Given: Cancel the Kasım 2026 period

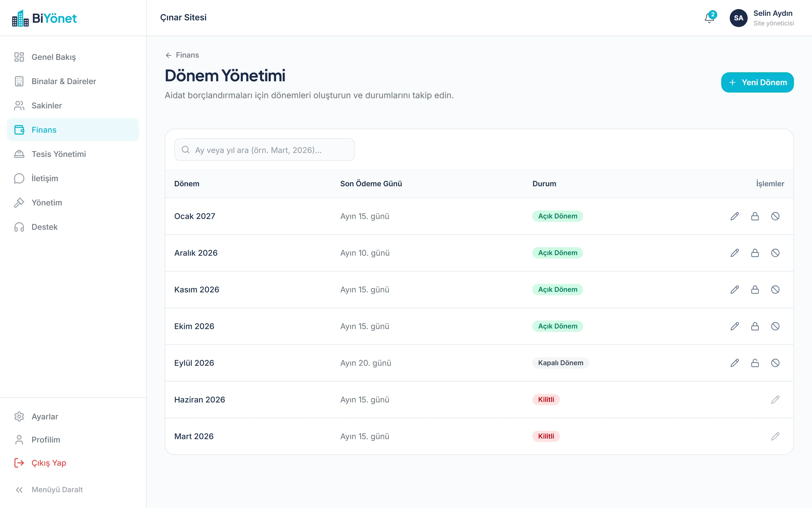Looking at the screenshot, I should (x=775, y=289).
